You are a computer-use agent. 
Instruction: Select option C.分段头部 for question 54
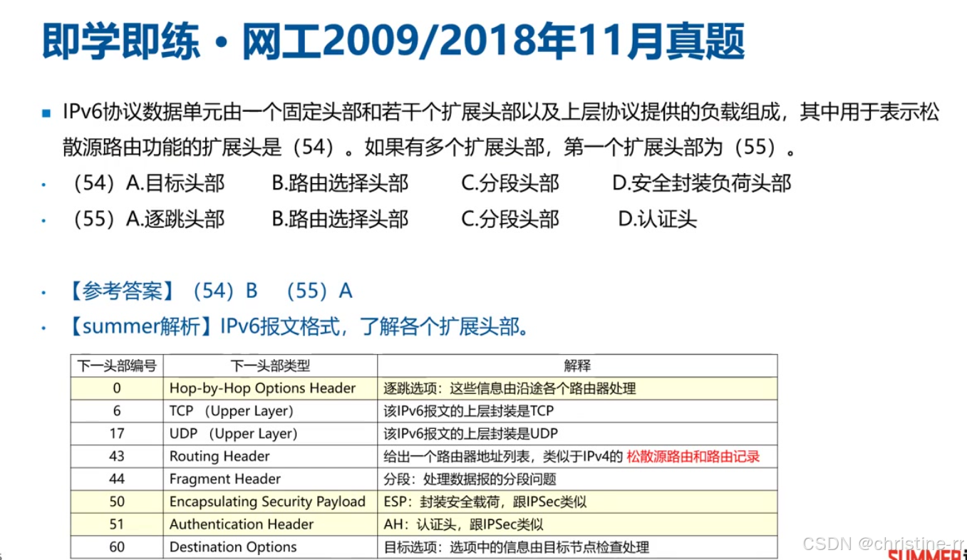(x=510, y=184)
